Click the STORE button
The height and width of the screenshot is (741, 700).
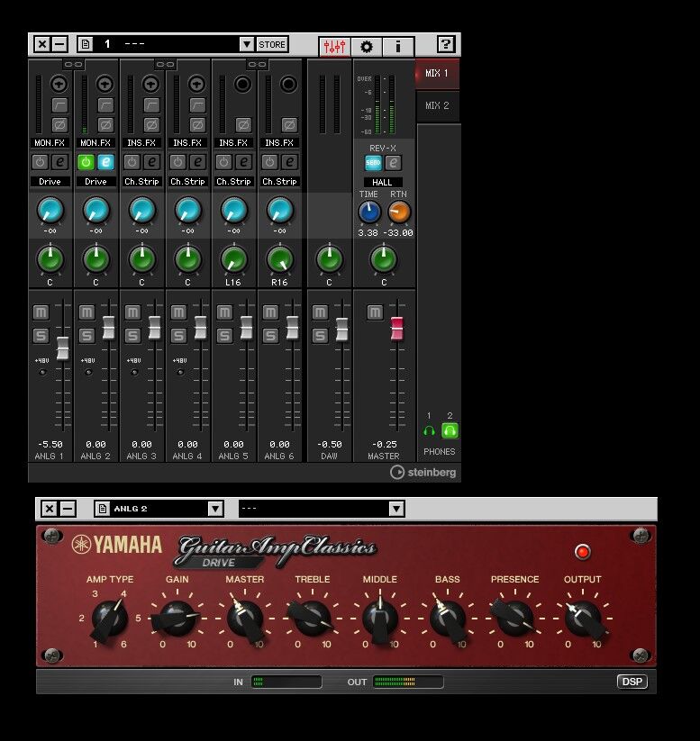[x=272, y=44]
